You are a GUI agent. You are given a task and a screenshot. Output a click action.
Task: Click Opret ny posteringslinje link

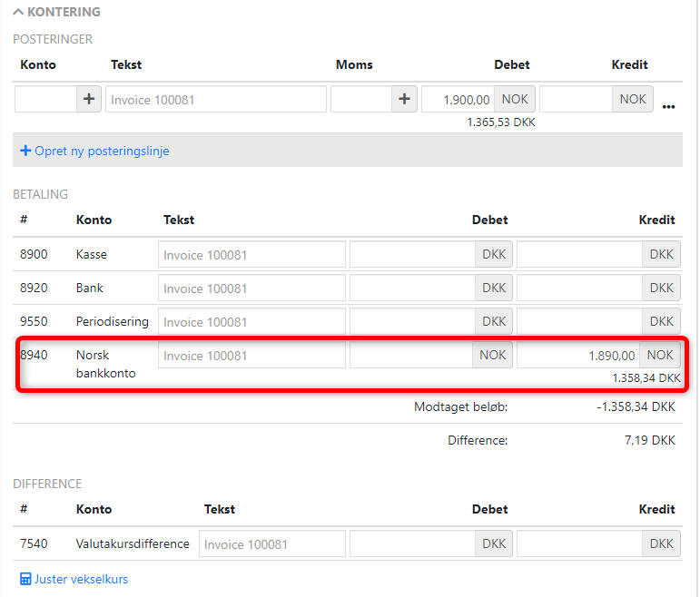click(x=94, y=151)
